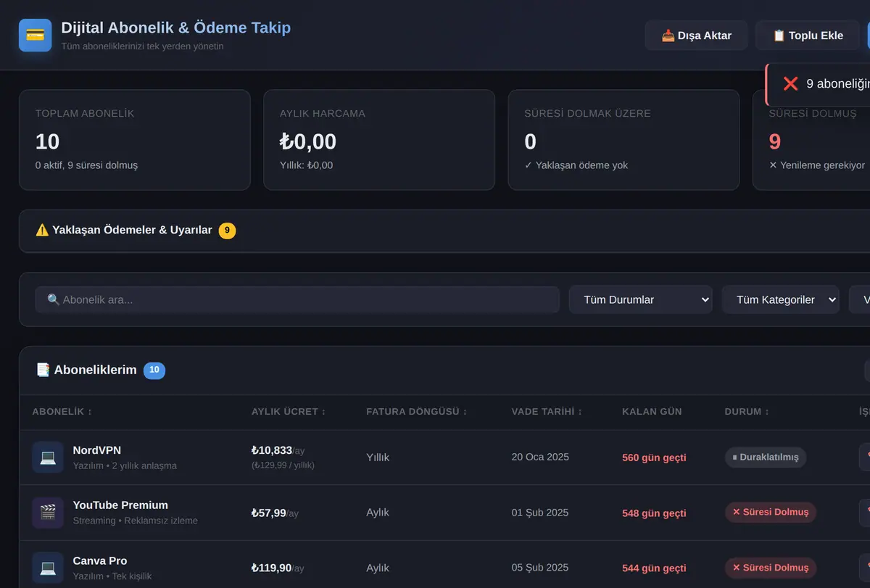The height and width of the screenshot is (588, 870).
Task: Click the due date "01 Şub 2025"
Action: pos(540,513)
